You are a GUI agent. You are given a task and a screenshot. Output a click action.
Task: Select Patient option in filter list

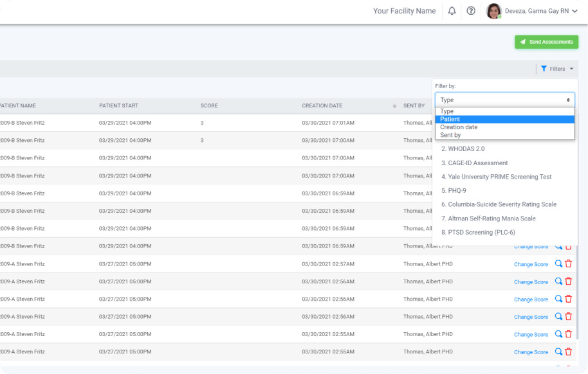[505, 119]
